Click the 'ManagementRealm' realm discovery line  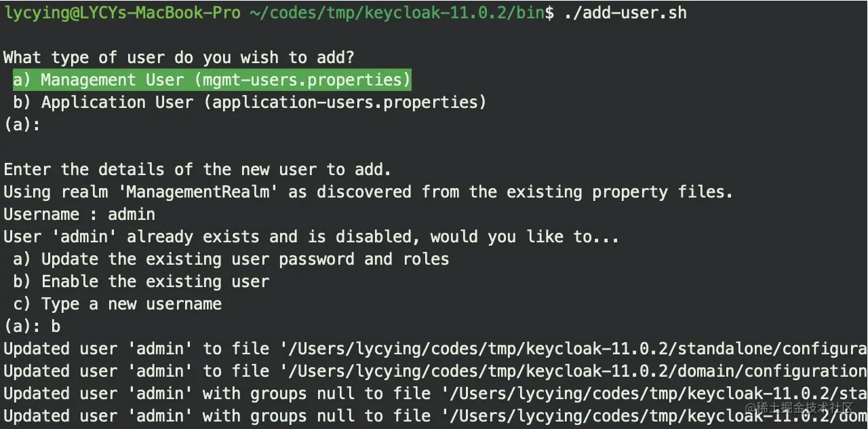368,192
